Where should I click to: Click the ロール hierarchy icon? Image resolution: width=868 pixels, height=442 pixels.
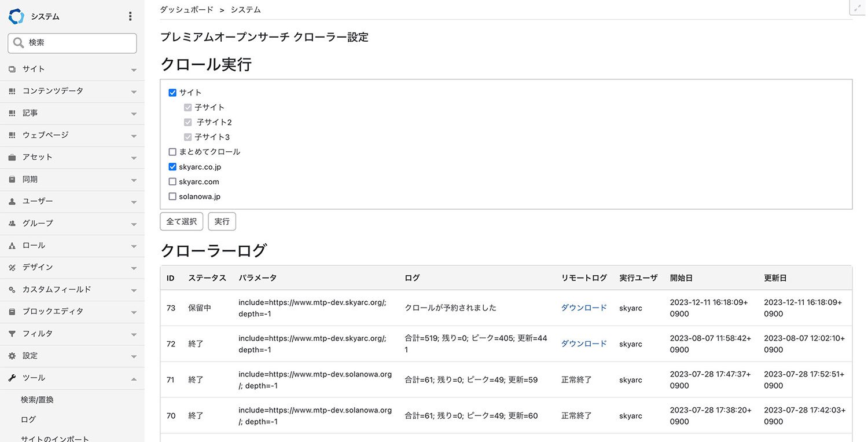click(12, 246)
